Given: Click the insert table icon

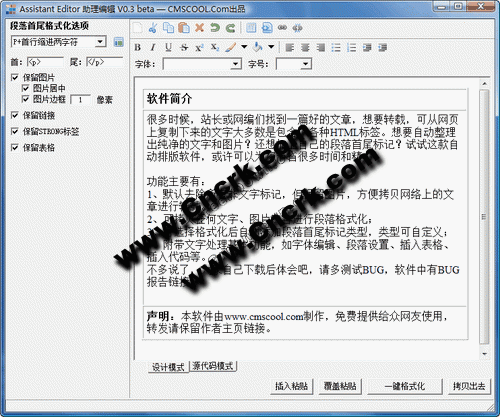Looking at the screenshot, I should point(251,28).
